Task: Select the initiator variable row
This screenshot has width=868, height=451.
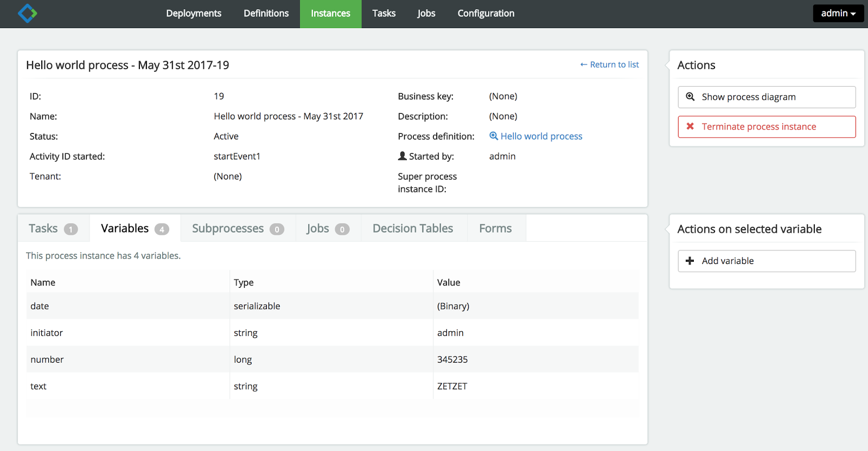Action: (333, 333)
